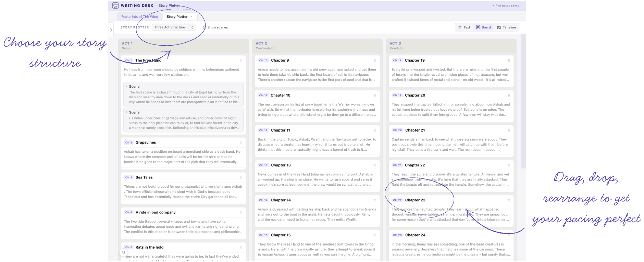Image resolution: width=644 pixels, height=262 pixels.
Task: Click the CH 4 badge
Action: click(x=128, y=212)
